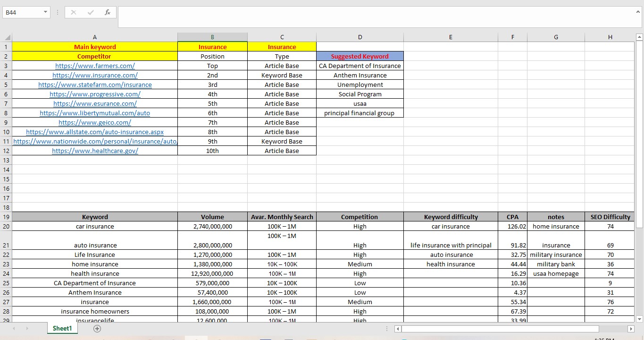The width and height of the screenshot is (644, 340).
Task: Follow the geico.com link
Action: (94, 122)
